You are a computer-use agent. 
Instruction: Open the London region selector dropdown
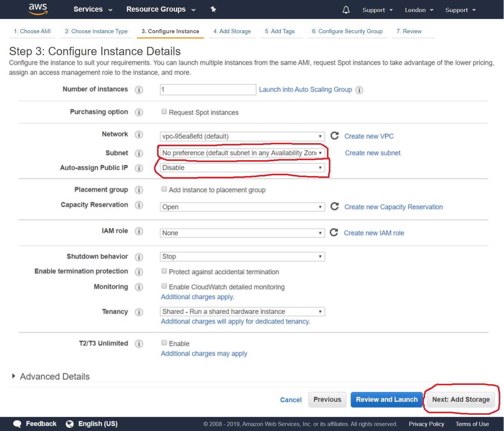coord(419,10)
